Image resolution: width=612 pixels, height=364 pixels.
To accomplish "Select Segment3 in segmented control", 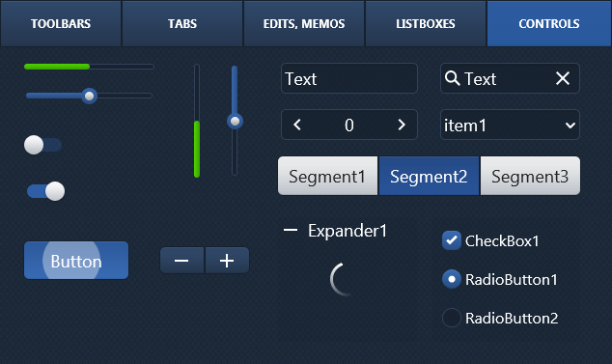I will 530,176.
